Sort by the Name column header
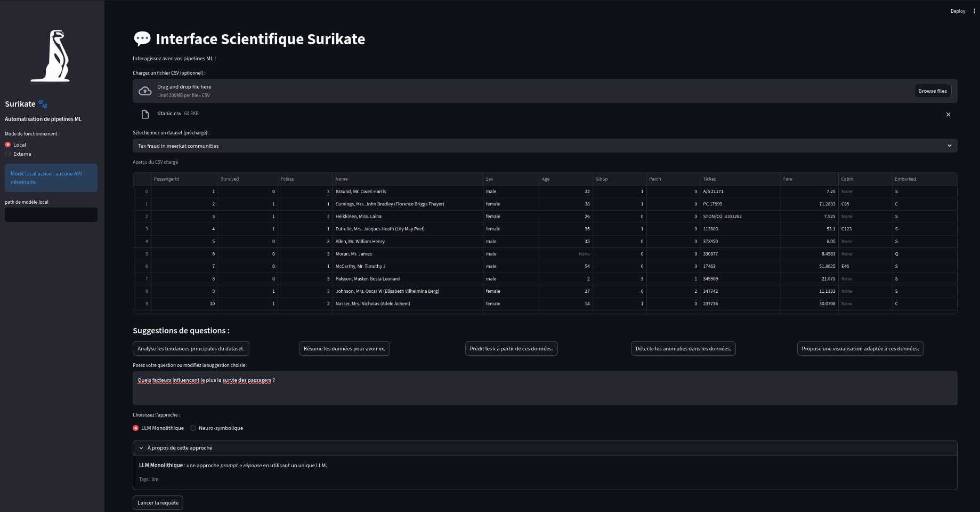 (408, 179)
